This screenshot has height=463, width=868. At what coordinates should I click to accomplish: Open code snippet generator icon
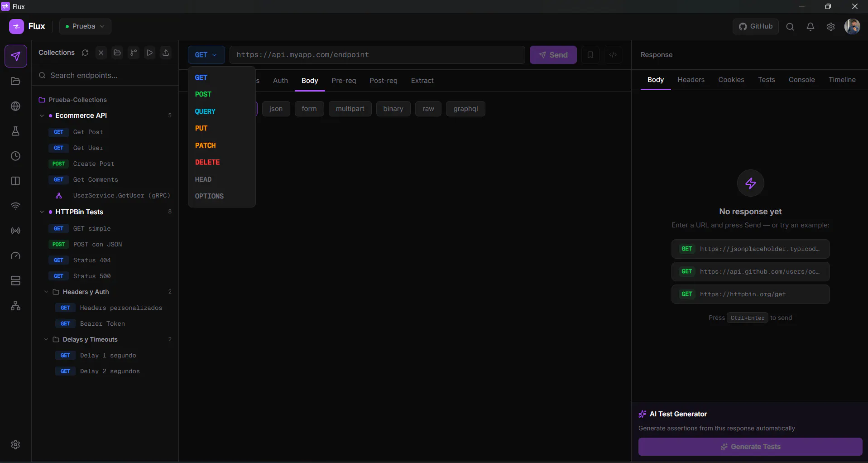pyautogui.click(x=613, y=55)
